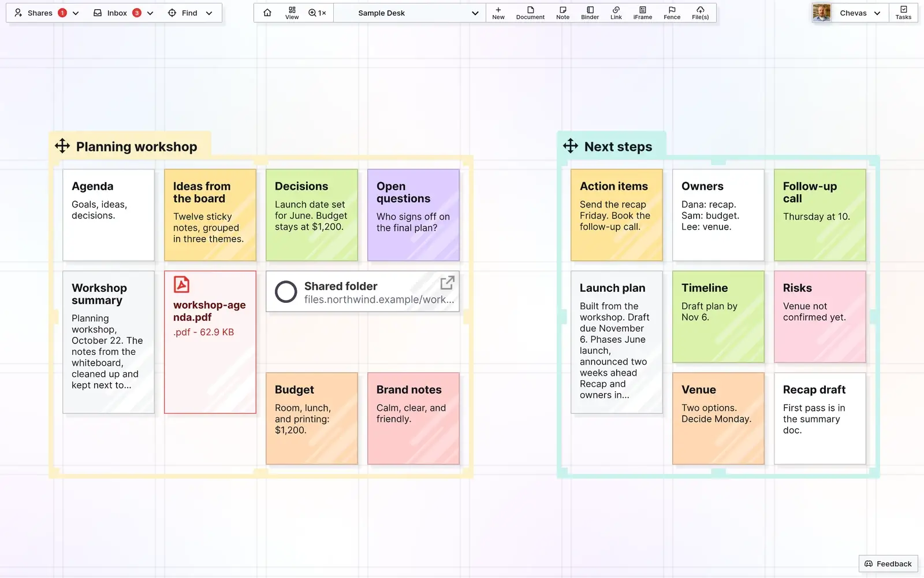
Task: Expand the Find dropdown chevron
Action: 209,13
